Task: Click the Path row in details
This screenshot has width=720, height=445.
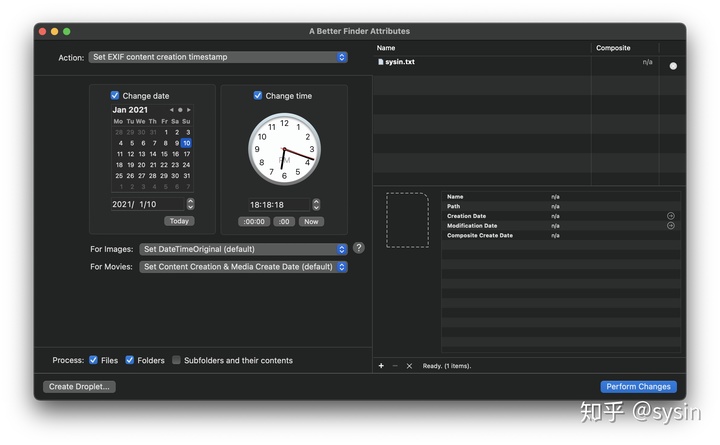Action: (x=561, y=206)
